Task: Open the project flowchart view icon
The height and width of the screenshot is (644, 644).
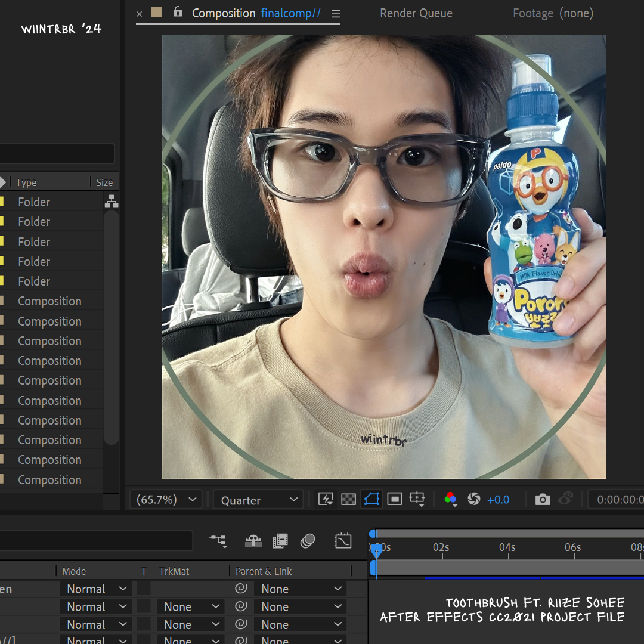Action: point(112,202)
